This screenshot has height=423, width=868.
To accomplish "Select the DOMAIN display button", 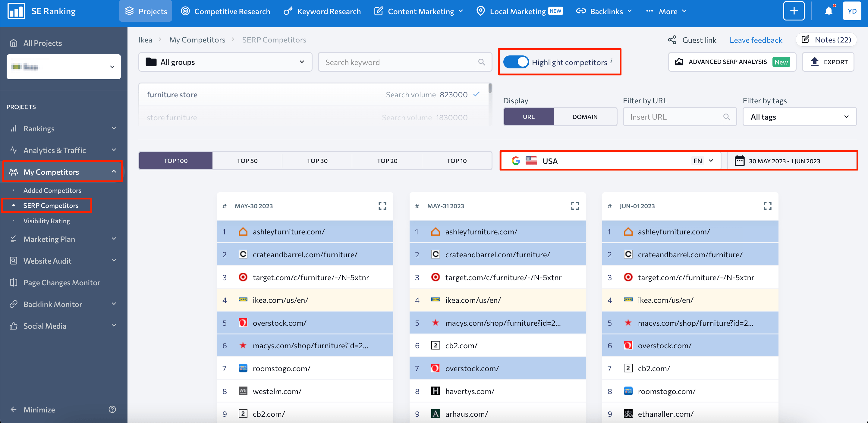I will tap(585, 116).
